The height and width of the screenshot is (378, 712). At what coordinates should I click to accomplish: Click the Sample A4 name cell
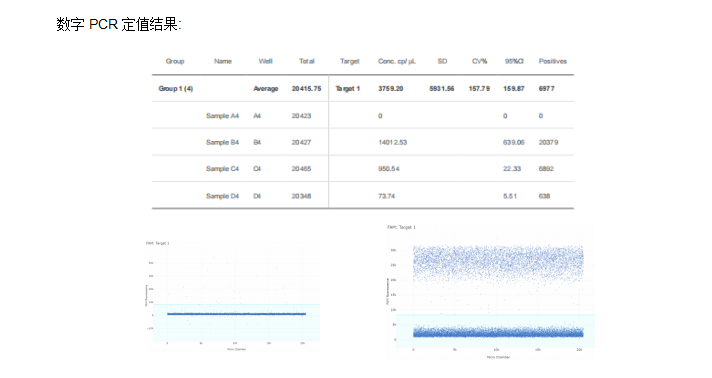click(222, 116)
